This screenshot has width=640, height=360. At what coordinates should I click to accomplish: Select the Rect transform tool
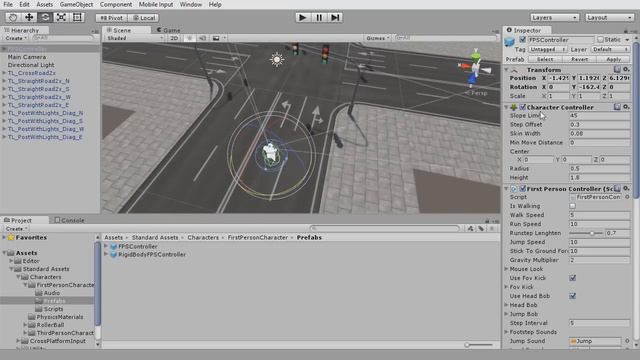click(x=77, y=18)
